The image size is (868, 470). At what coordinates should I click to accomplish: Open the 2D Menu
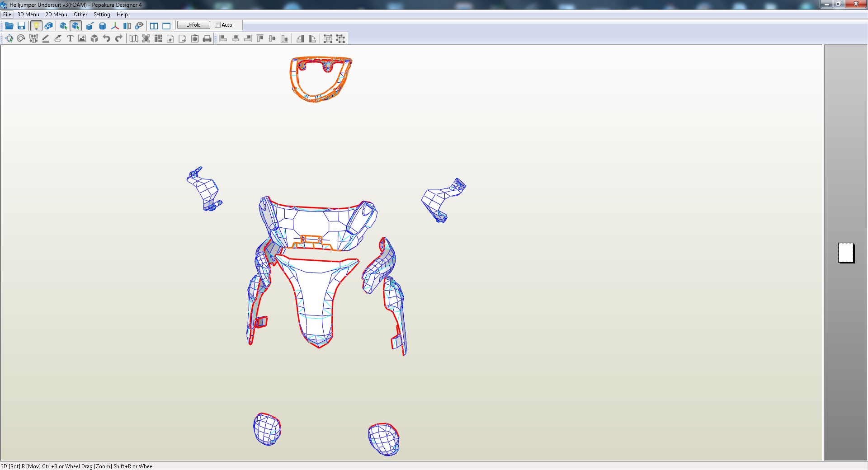click(x=57, y=14)
